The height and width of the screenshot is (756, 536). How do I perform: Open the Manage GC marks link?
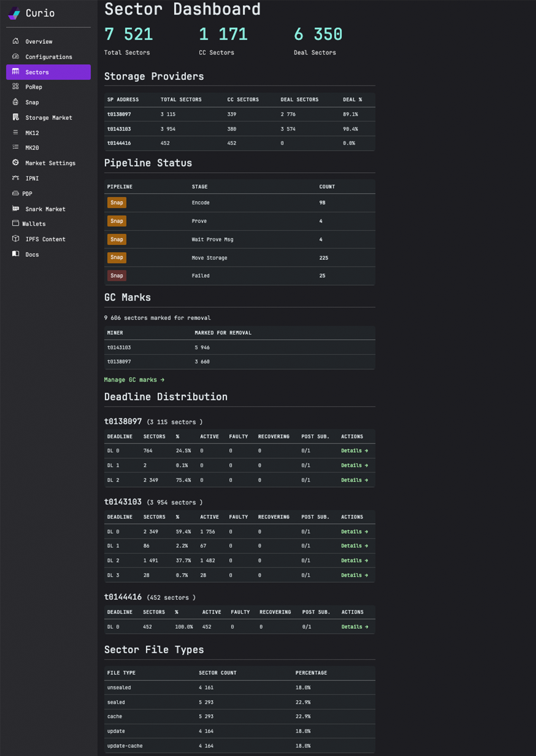[134, 380]
